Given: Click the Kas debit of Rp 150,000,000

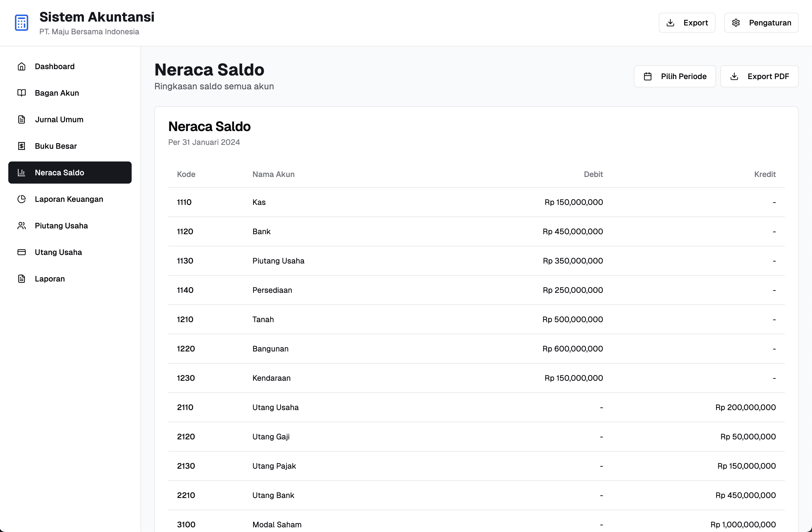Looking at the screenshot, I should tap(574, 202).
